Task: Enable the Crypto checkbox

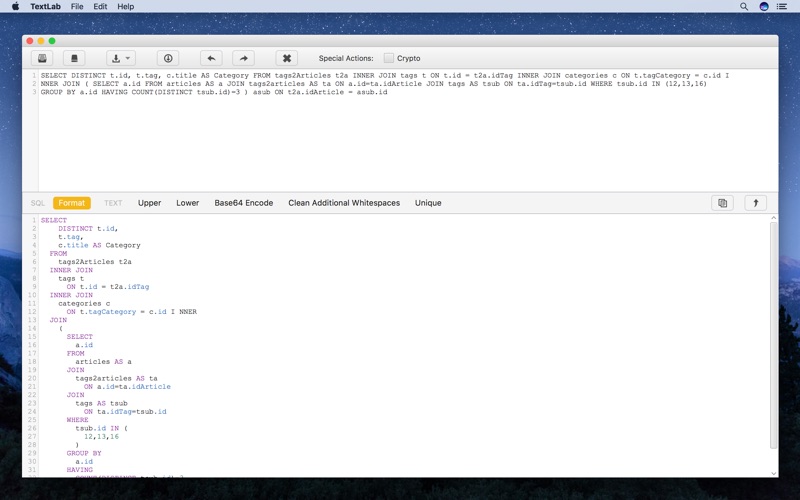Action: point(389,58)
